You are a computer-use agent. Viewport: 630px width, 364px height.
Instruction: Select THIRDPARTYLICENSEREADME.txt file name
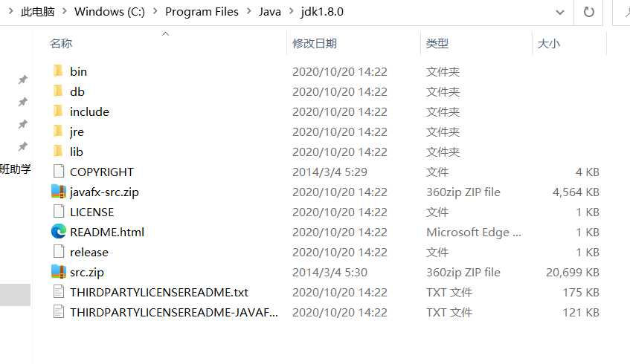[x=159, y=292]
